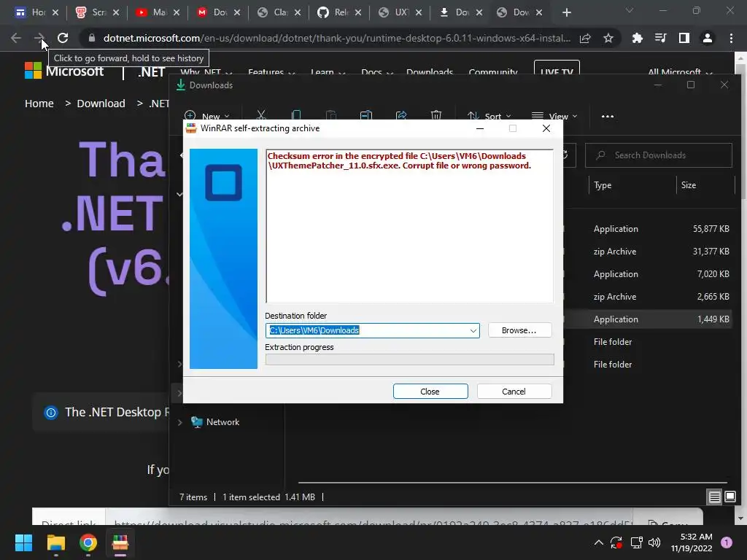Open a new Chrome tab with plus button
Screen dimensions: 747x560
coord(566,12)
